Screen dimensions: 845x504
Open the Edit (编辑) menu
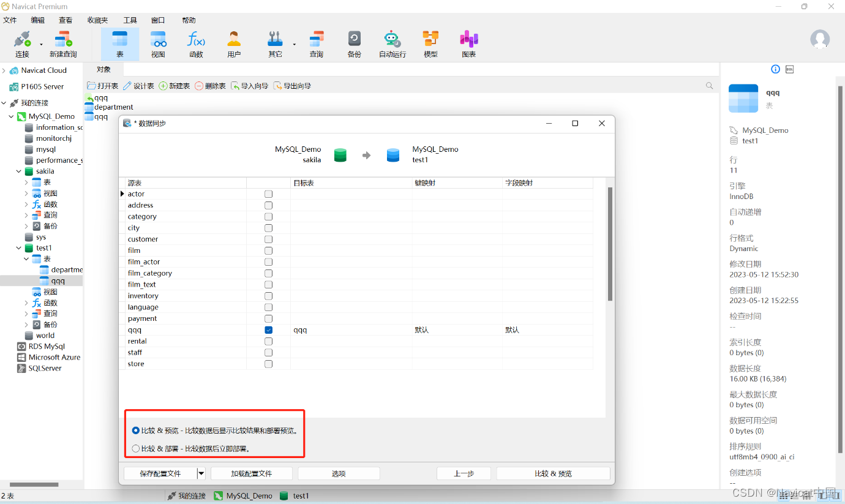point(38,20)
